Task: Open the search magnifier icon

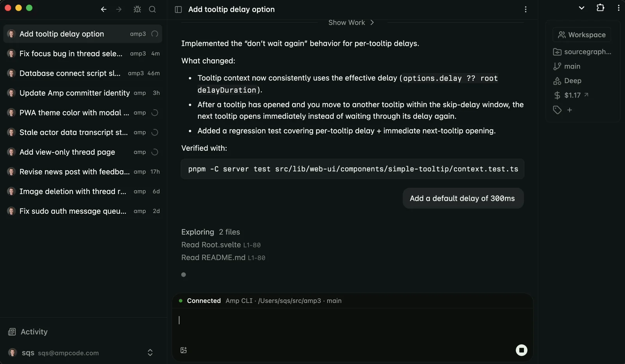Action: pyautogui.click(x=152, y=9)
